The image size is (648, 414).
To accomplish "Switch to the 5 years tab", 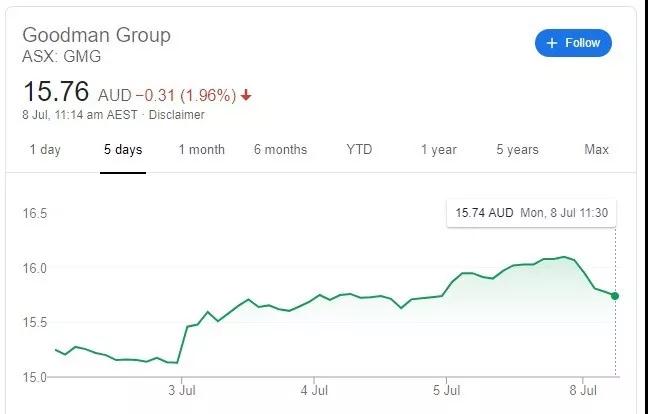I will (517, 150).
